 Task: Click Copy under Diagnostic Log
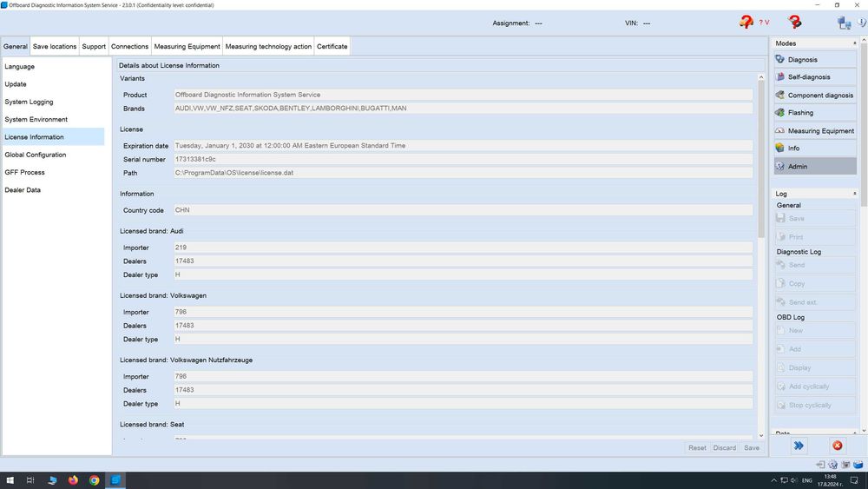coord(815,283)
